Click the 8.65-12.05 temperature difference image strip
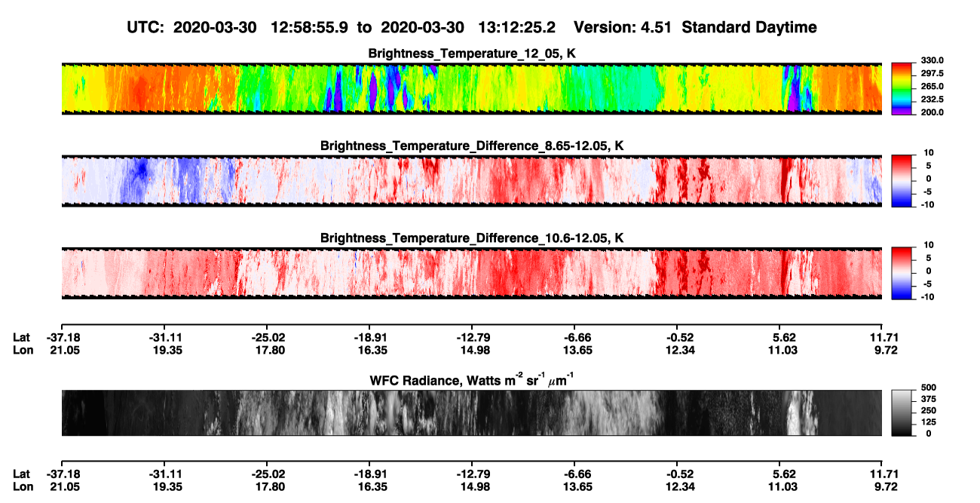This screenshot has width=980, height=503. pyautogui.click(x=472, y=180)
